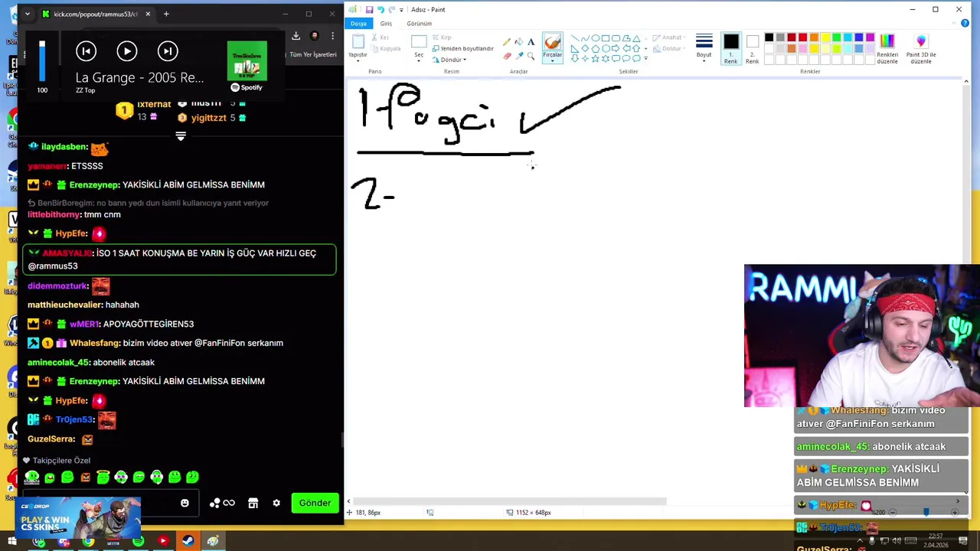Pick the blue color swatch in Paint
The height and width of the screenshot is (551, 980).
coord(858,37)
